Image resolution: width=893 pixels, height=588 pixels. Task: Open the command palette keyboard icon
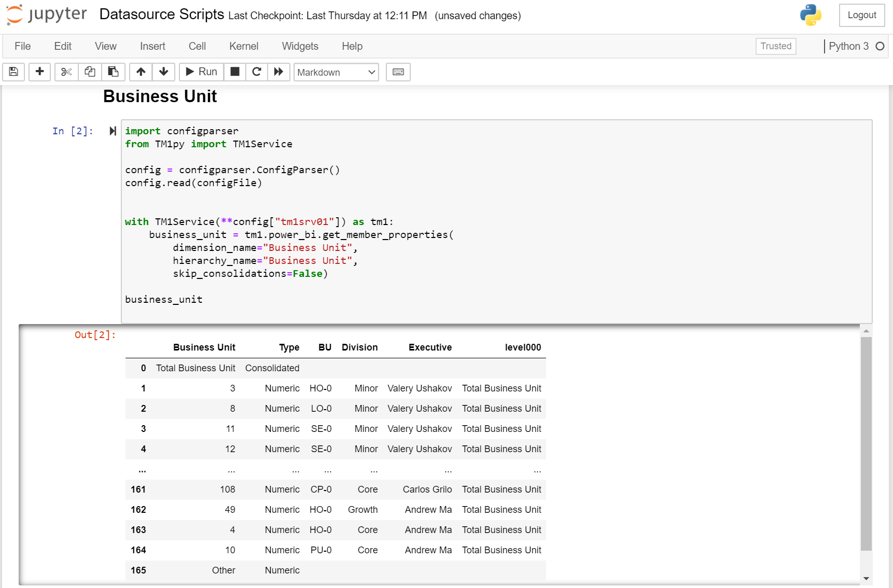coord(398,72)
